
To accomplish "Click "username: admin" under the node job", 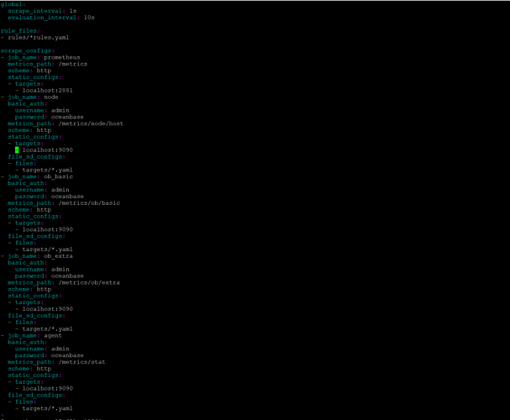I will point(42,111).
